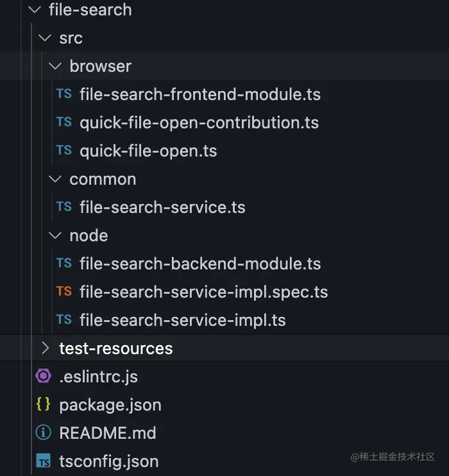Screen dimensions: 449x476
Task: Expand the test-resources folder chevron
Action: [45, 348]
